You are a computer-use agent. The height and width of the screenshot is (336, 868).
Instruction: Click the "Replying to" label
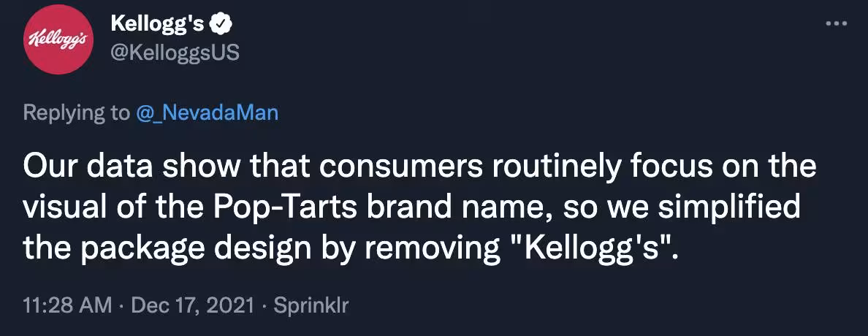pos(75,112)
